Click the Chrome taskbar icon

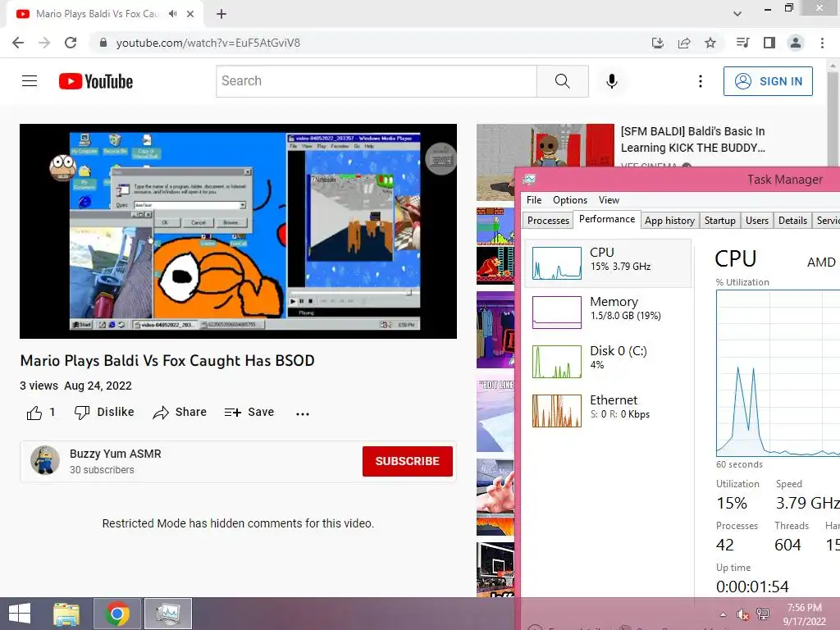(116, 614)
